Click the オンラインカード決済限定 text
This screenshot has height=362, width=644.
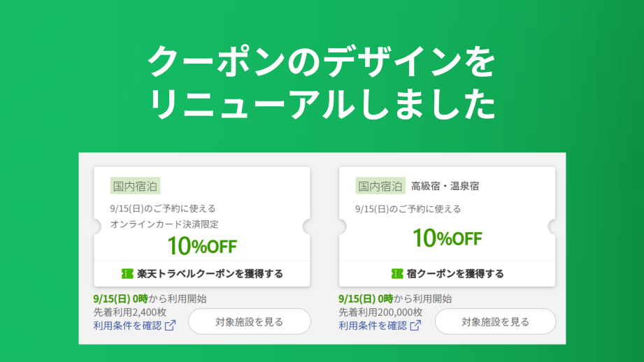164,224
